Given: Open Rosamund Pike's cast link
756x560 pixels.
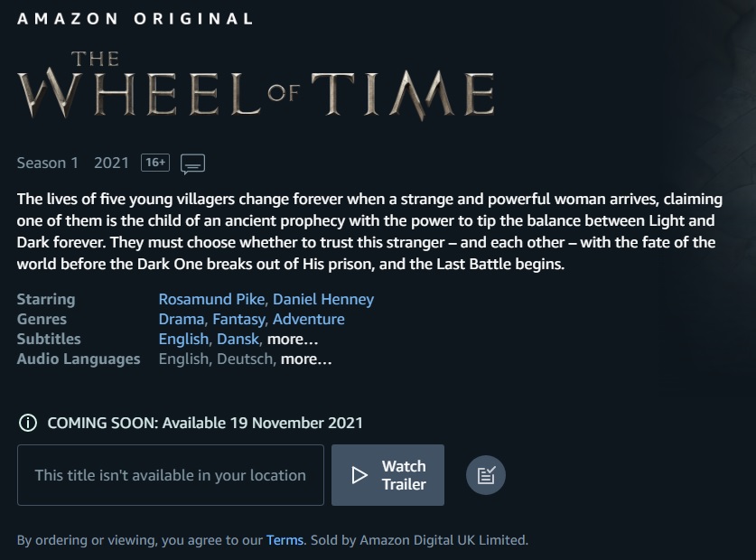Looking at the screenshot, I should (211, 299).
